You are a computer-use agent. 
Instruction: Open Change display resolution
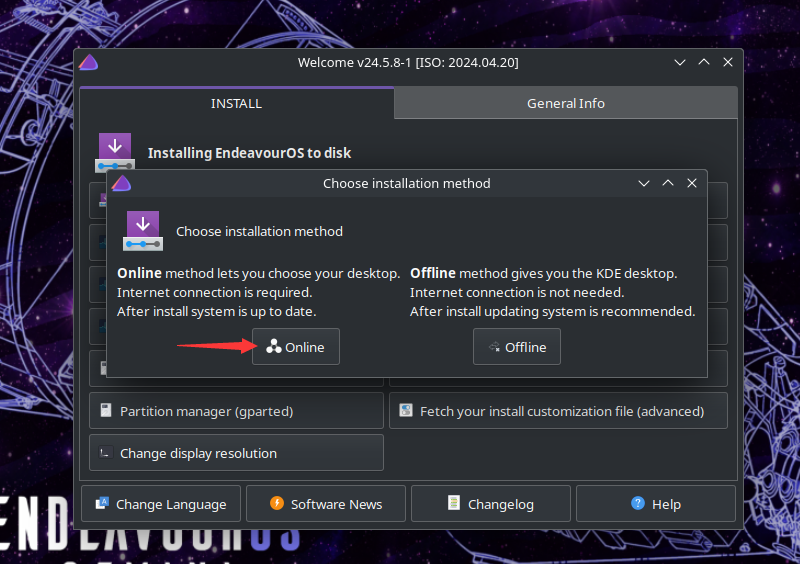click(236, 453)
